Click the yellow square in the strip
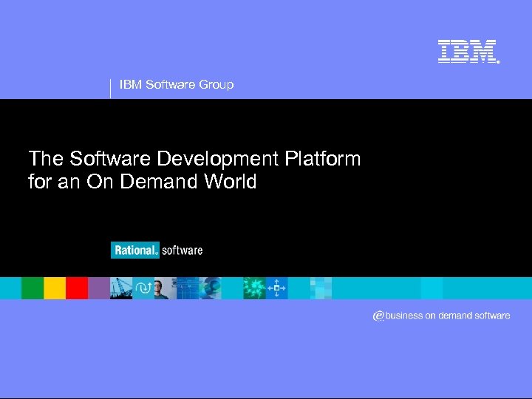 coord(55,288)
